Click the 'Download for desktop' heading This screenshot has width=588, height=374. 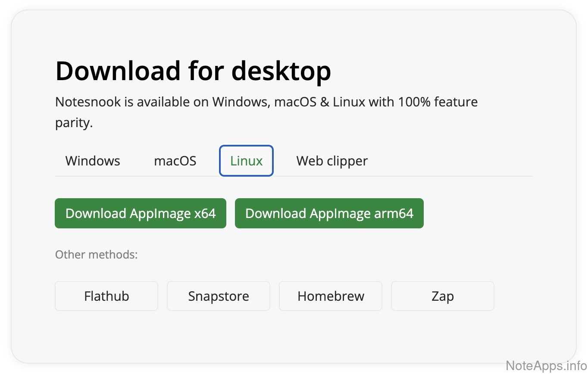[x=193, y=71]
